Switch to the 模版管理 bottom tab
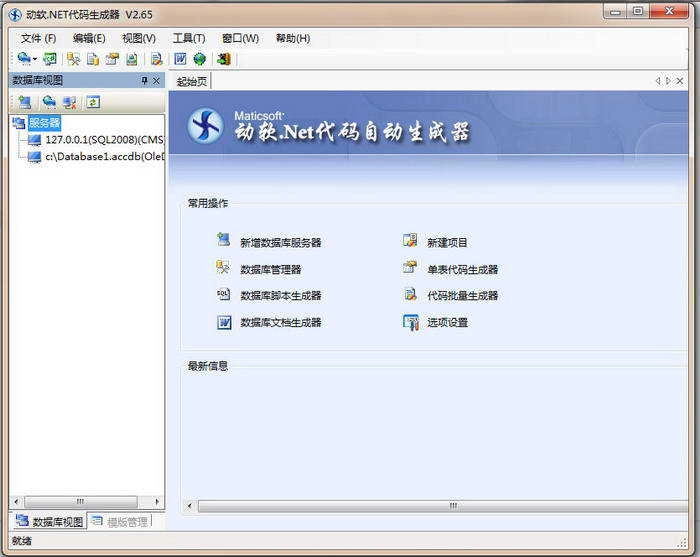The height and width of the screenshot is (557, 700). [120, 521]
